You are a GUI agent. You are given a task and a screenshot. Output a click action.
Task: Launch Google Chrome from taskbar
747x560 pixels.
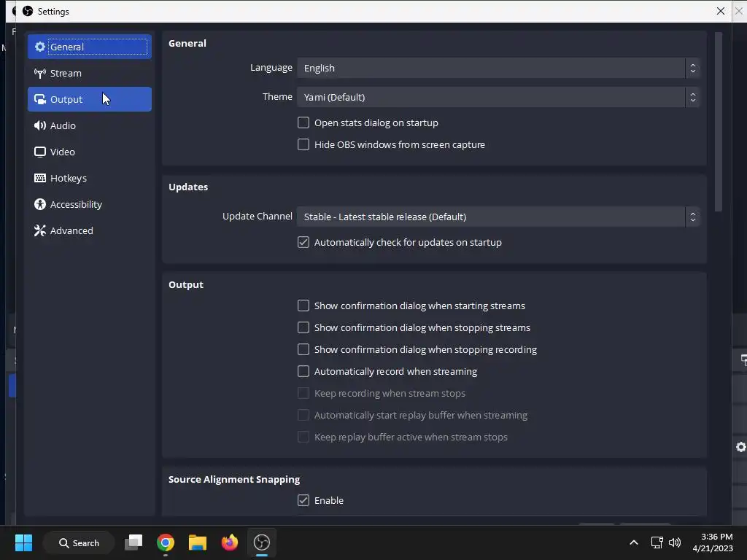[x=166, y=542]
